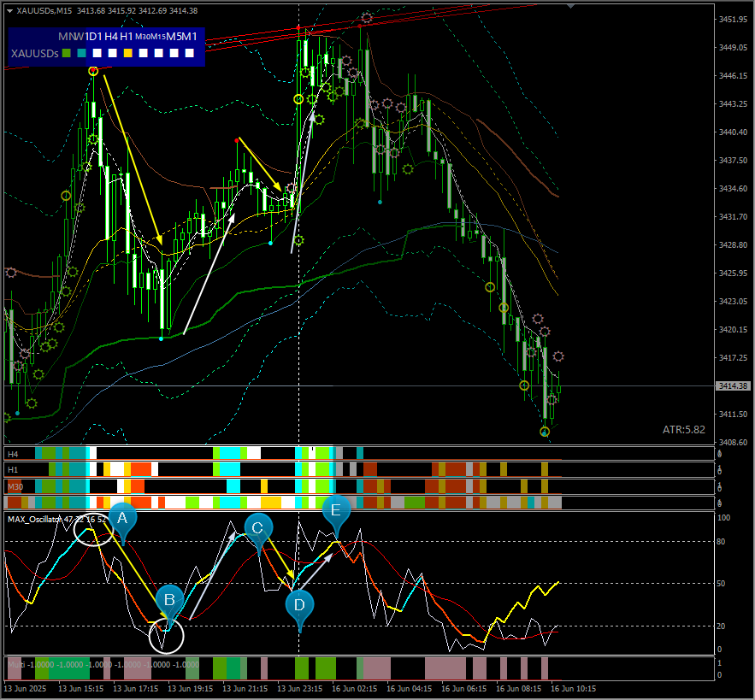This screenshot has width=755, height=700.
Task: Select H4 in the blue timeframe panel
Action: click(x=111, y=37)
